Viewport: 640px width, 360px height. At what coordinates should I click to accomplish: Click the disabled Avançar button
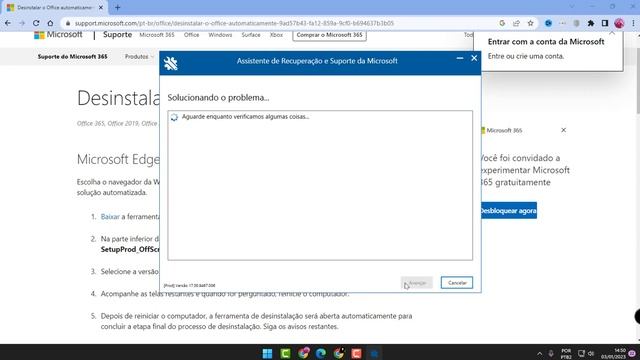417,283
